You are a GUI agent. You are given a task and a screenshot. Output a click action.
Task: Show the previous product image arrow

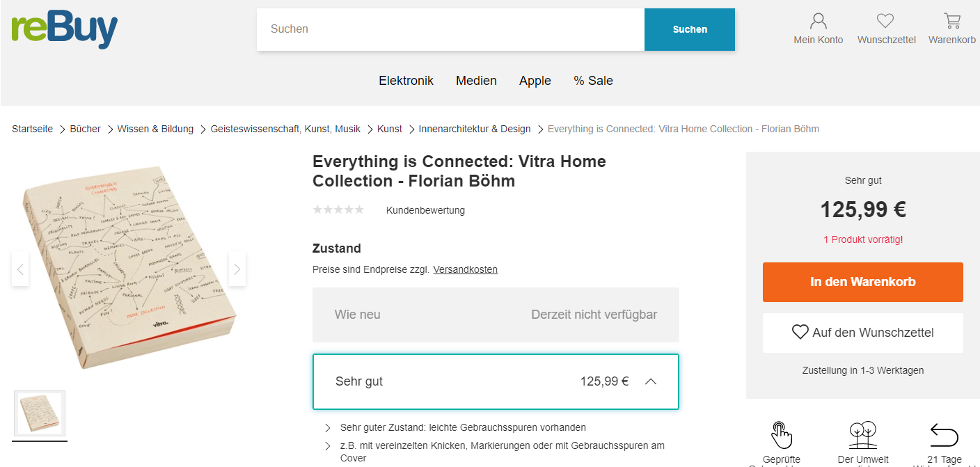(x=20, y=269)
